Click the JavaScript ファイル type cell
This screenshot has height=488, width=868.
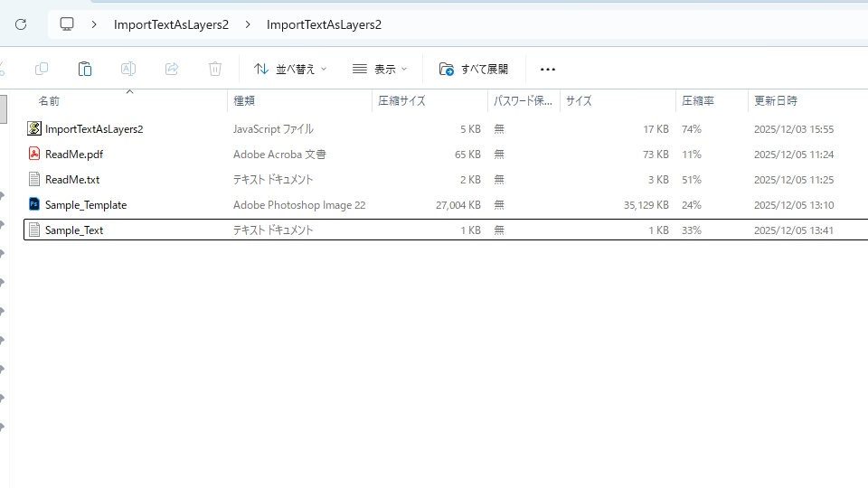tap(273, 129)
